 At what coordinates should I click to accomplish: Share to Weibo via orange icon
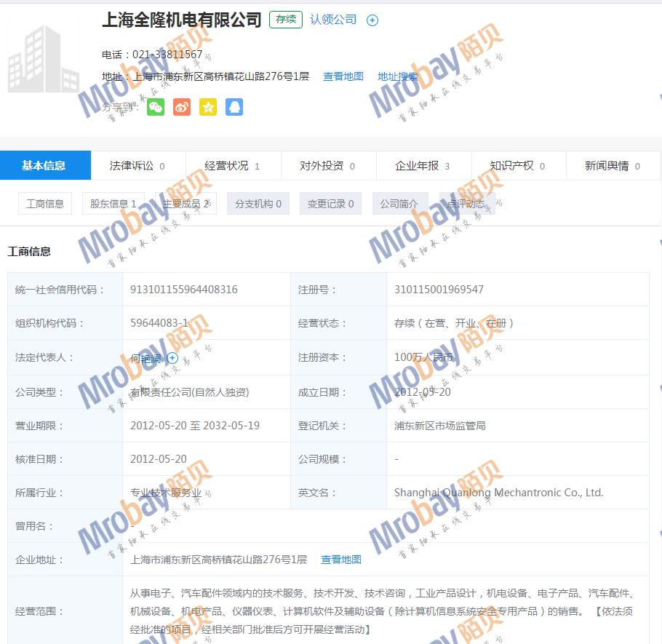pyautogui.click(x=182, y=107)
